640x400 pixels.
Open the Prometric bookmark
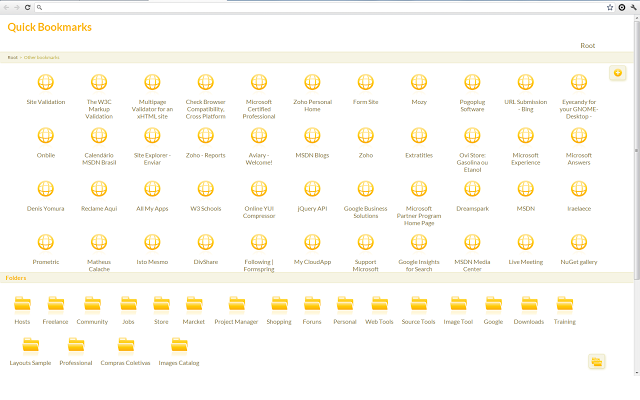point(46,249)
